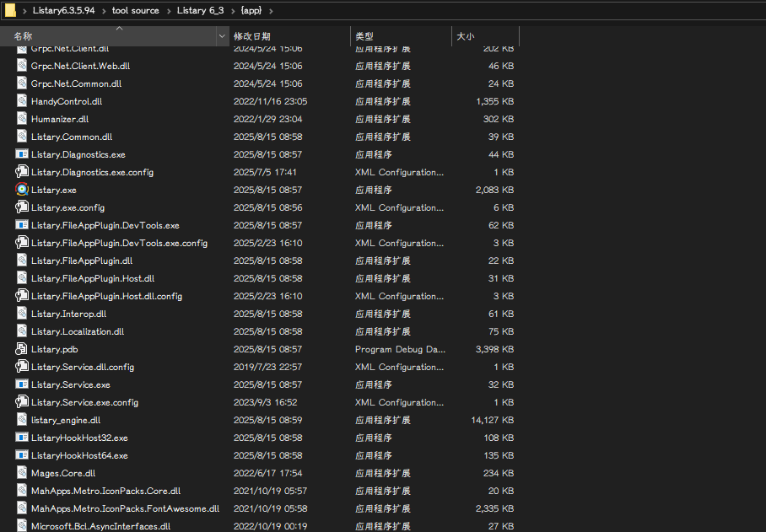
Task: Click the Program Debug Da... type cell
Action: pos(400,349)
